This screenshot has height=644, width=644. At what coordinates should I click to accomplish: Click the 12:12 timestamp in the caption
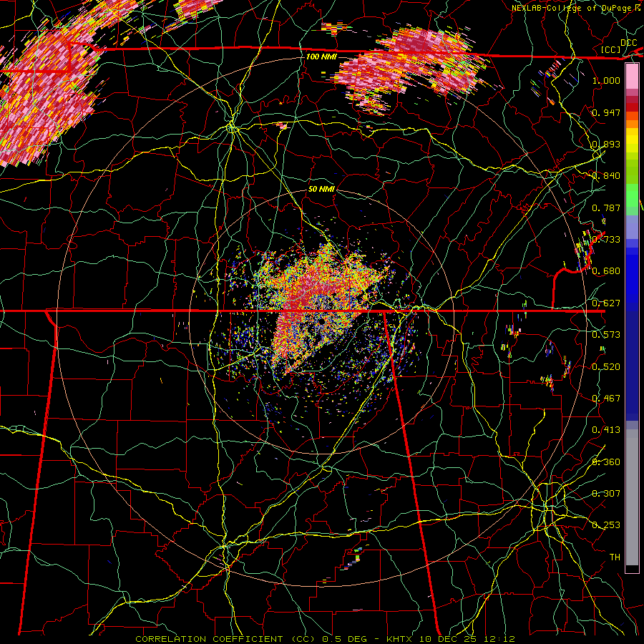499,639
